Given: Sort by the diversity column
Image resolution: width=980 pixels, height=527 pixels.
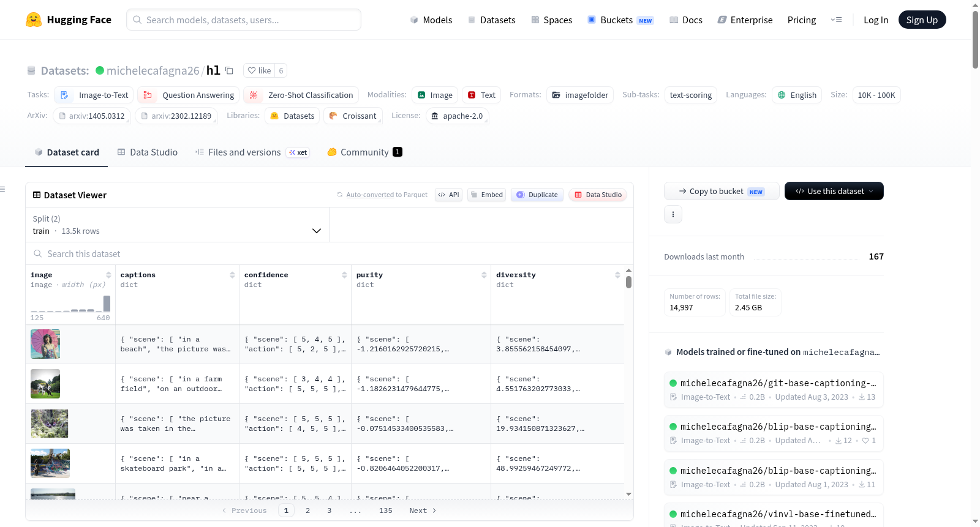Looking at the screenshot, I should pyautogui.click(x=617, y=275).
